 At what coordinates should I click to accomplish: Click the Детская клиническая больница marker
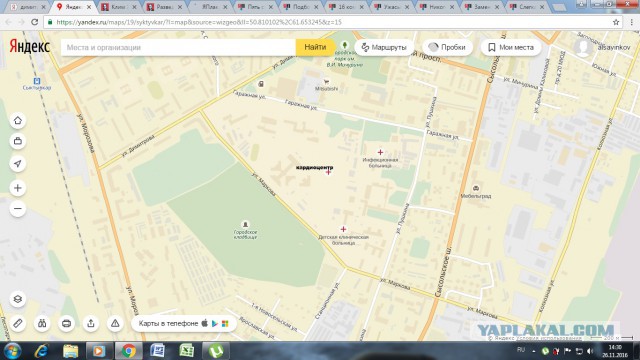pyautogui.click(x=344, y=229)
